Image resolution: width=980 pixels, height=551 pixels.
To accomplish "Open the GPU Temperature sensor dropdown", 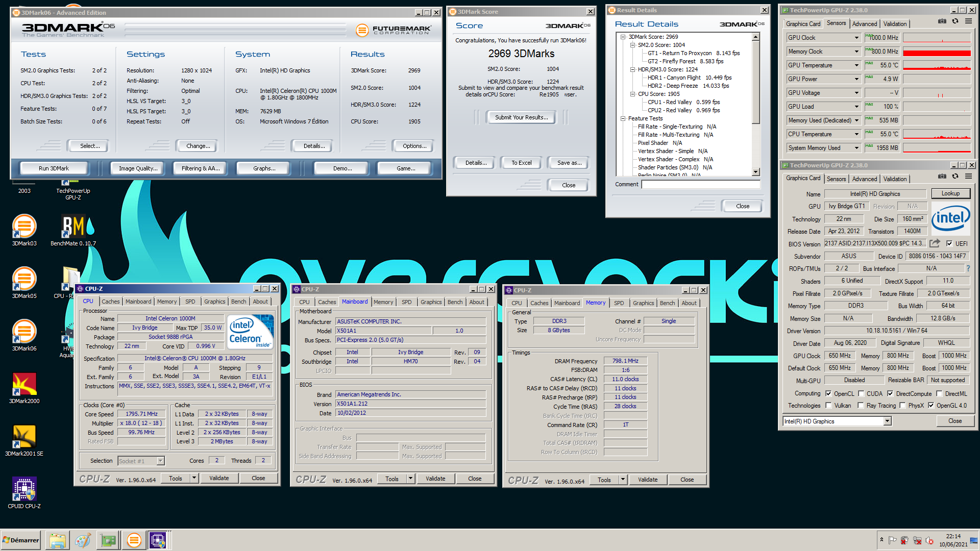I will point(856,65).
